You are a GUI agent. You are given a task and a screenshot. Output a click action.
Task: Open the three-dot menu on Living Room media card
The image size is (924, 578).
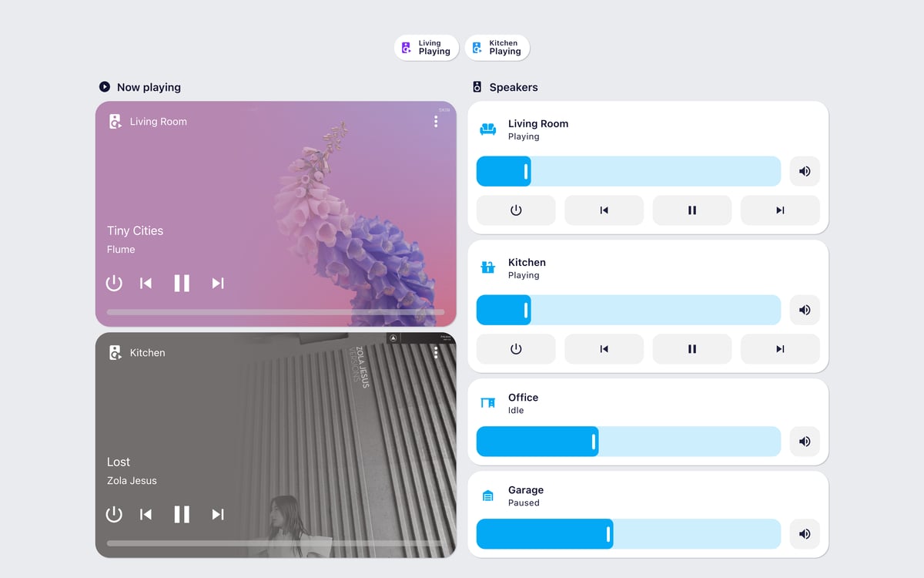[436, 121]
